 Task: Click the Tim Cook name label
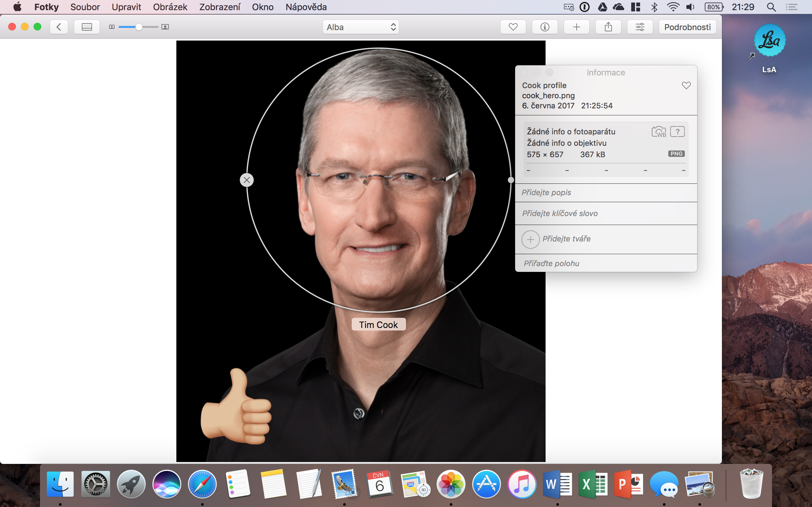pos(378,324)
